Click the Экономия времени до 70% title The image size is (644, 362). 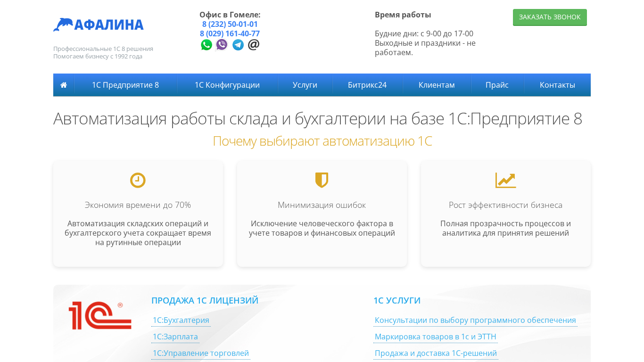(x=138, y=205)
